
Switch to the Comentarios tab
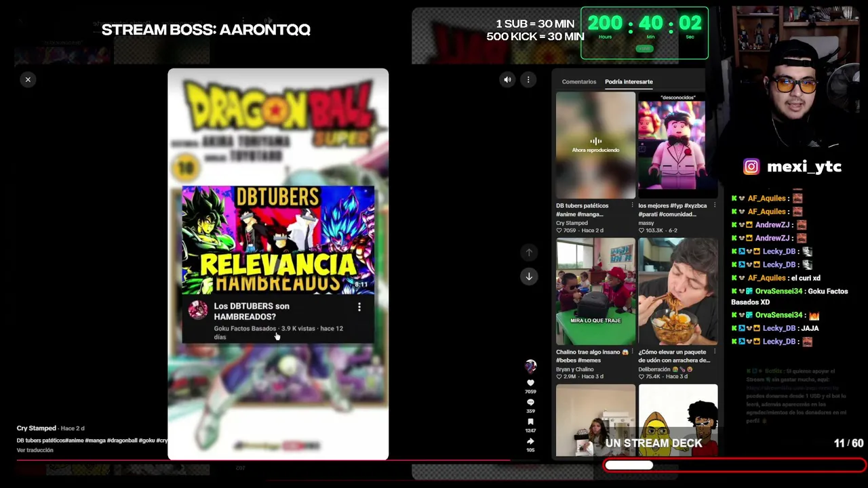pos(579,82)
